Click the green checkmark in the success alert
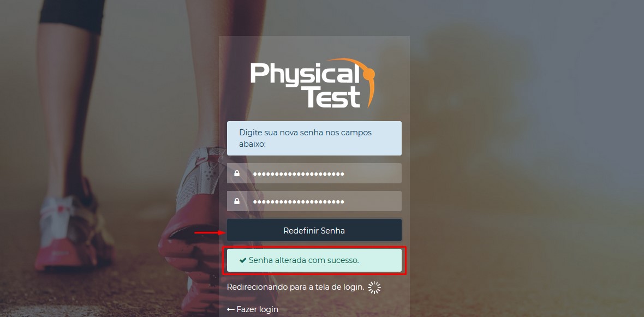The image size is (644, 317). pos(243,260)
